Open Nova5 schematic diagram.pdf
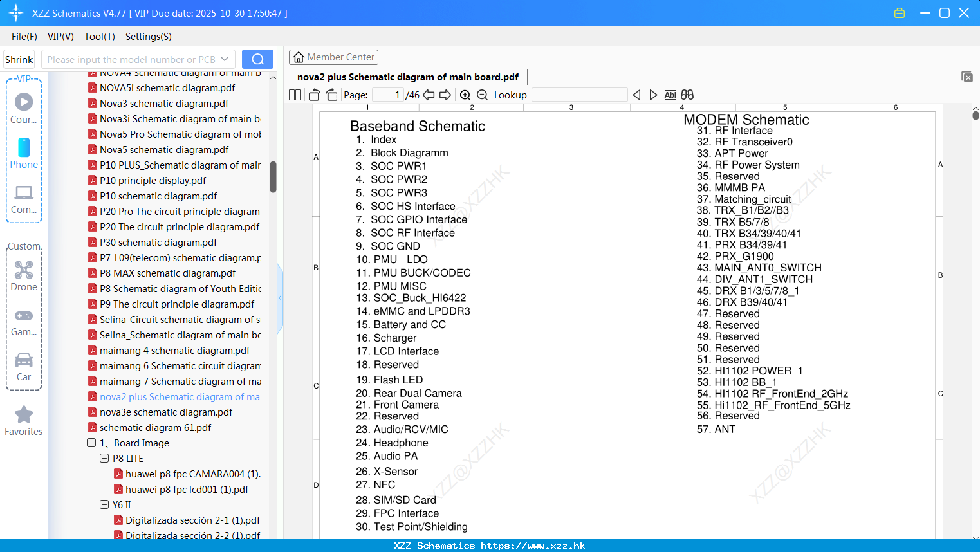This screenshot has height=552, width=980. coord(164,149)
